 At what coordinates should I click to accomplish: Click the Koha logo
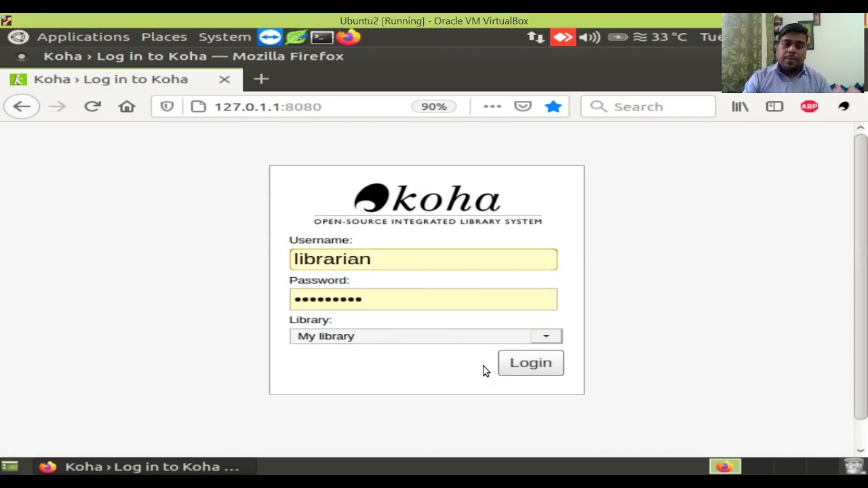pyautogui.click(x=427, y=203)
